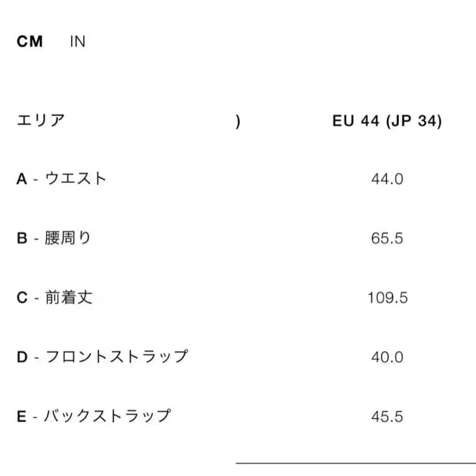The width and height of the screenshot is (476, 476).
Task: Click the EU 44 (JP 34) column heading
Action: point(387,121)
